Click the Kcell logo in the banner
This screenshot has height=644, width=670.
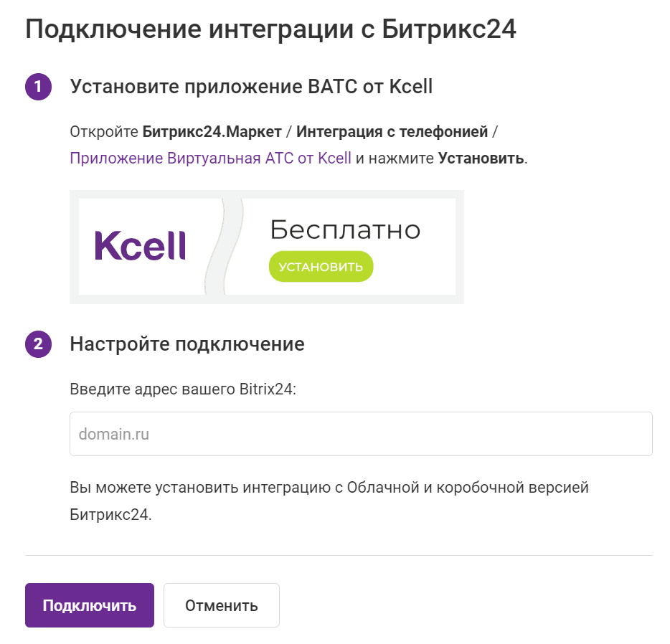140,246
